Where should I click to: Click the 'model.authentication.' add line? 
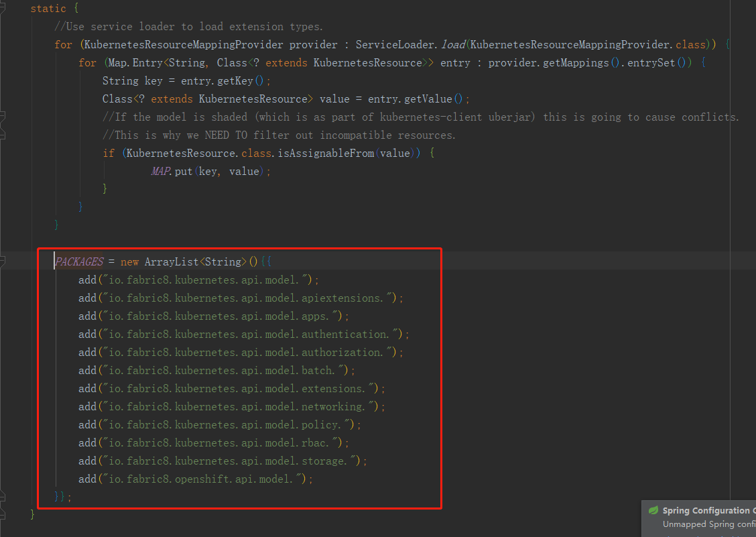(244, 334)
